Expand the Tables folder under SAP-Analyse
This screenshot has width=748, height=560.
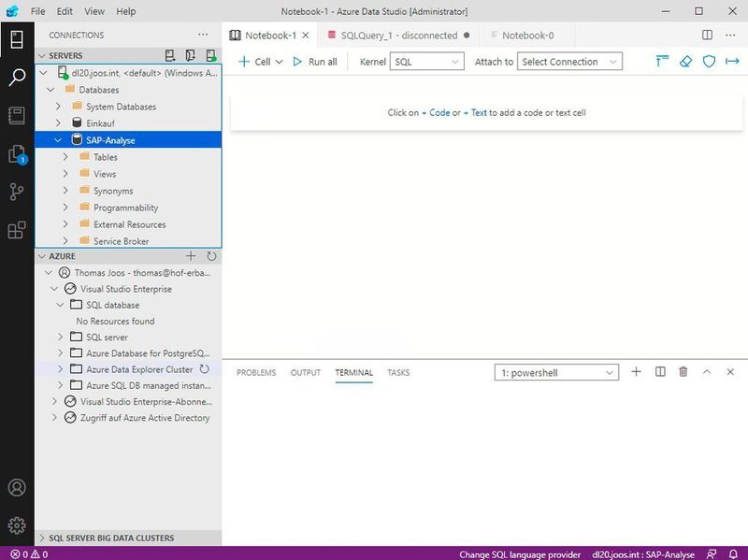pyautogui.click(x=65, y=156)
